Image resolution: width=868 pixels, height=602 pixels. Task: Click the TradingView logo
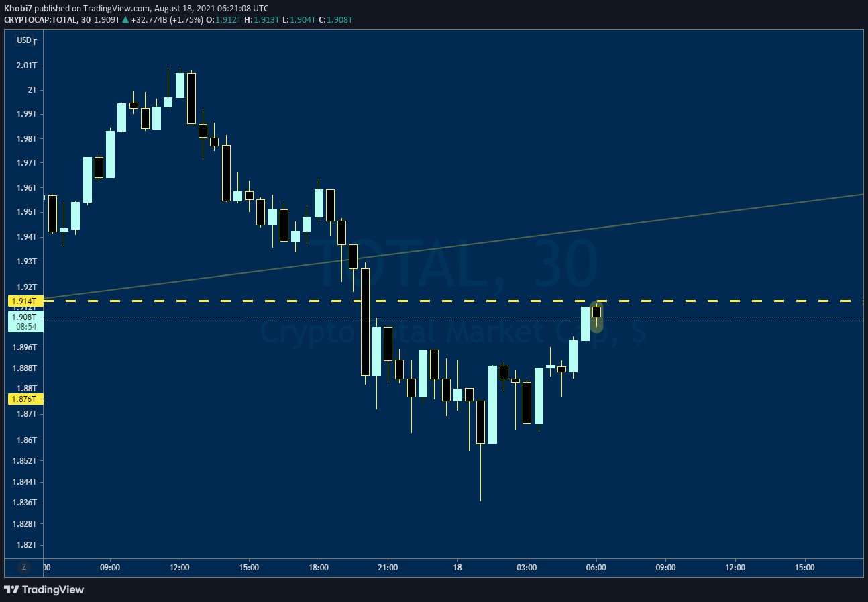tap(44, 589)
